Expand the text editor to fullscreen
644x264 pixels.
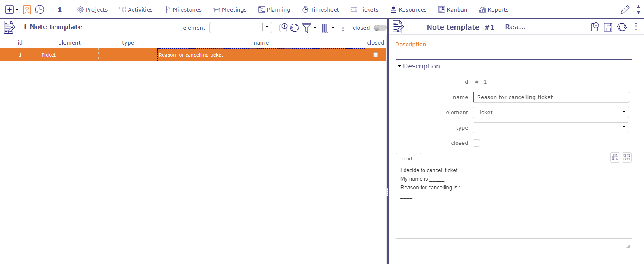coord(627,157)
